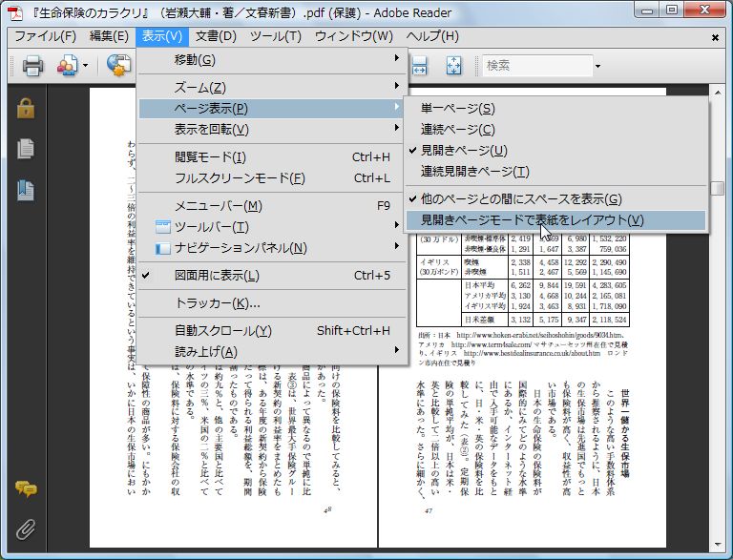733x560 pixels.
Task: Open the ウィンドウ(W) menu
Action: pyautogui.click(x=354, y=36)
